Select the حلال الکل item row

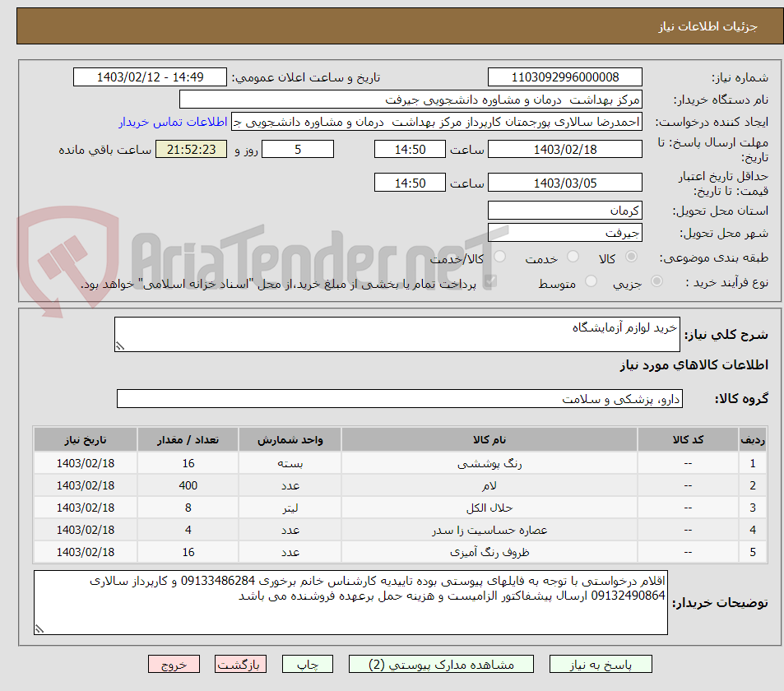[401, 508]
